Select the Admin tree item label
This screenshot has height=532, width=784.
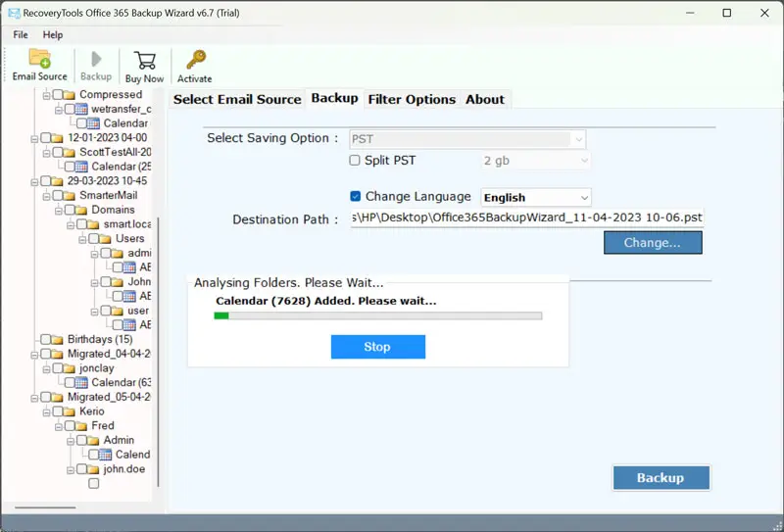point(119,440)
